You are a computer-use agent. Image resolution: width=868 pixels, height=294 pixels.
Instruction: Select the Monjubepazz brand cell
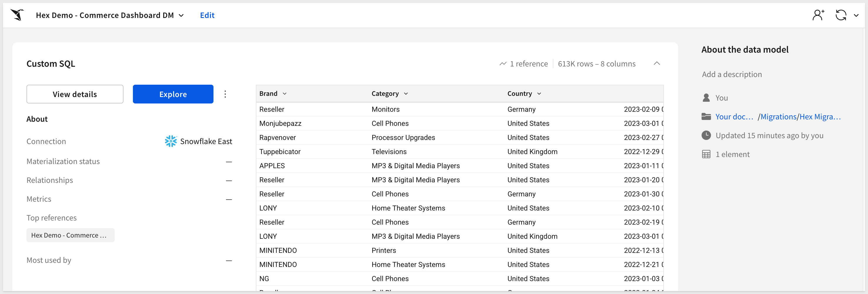click(312, 123)
